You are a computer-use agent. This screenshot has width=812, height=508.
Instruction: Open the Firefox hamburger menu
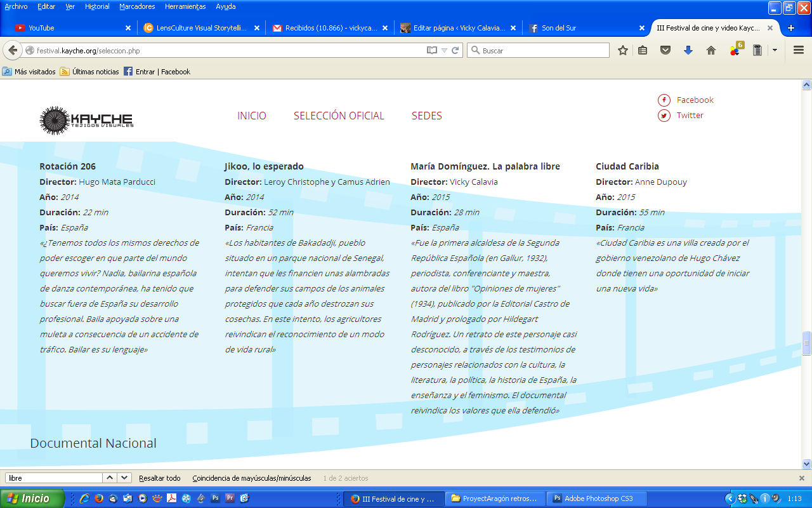click(799, 50)
